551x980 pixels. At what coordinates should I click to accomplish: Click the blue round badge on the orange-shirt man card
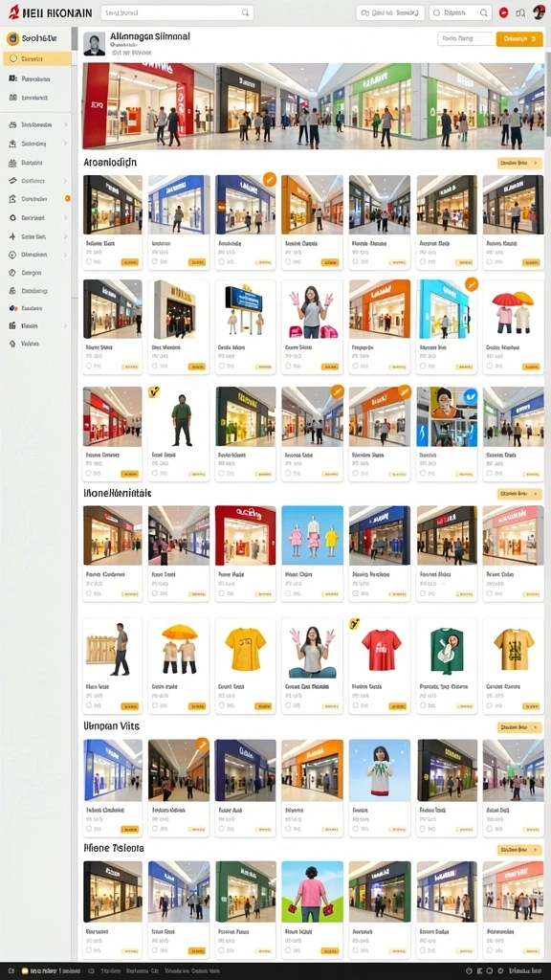point(471,394)
